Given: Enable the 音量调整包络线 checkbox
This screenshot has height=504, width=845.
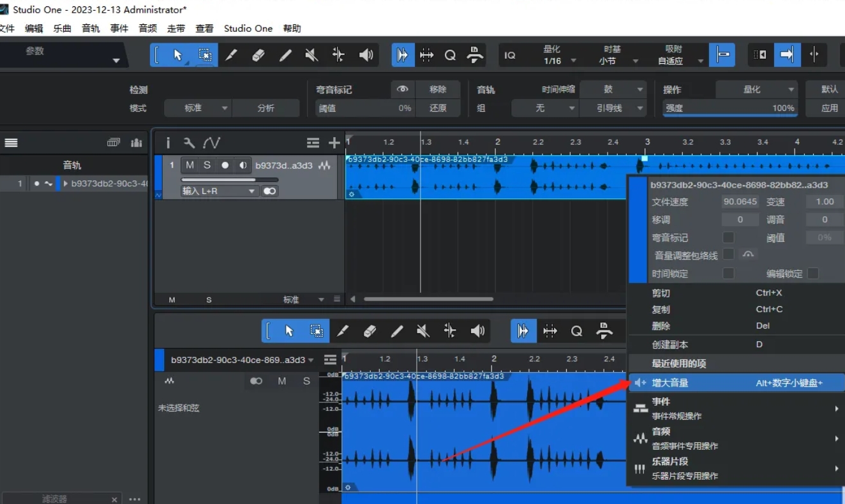Looking at the screenshot, I should click(x=728, y=255).
